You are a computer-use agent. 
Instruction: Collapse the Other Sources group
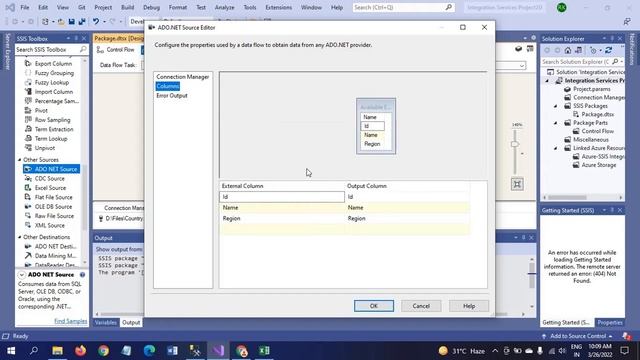(20, 160)
